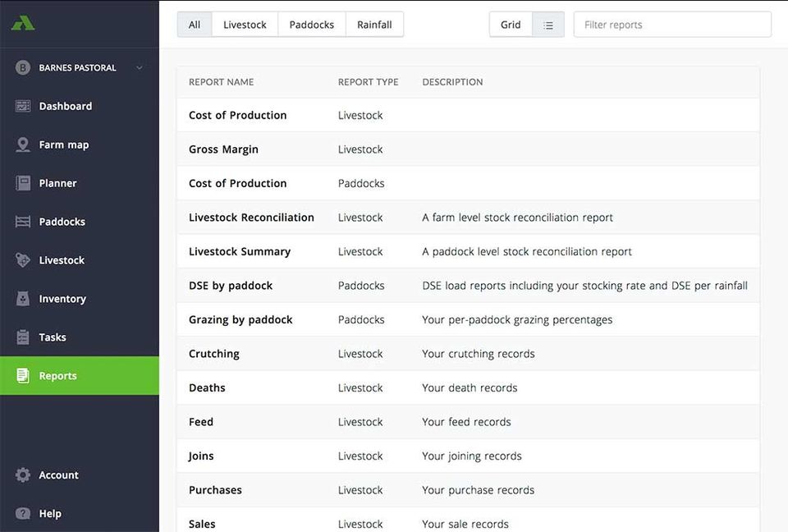The width and height of the screenshot is (788, 532).
Task: Open the Crutching report
Action: point(214,354)
